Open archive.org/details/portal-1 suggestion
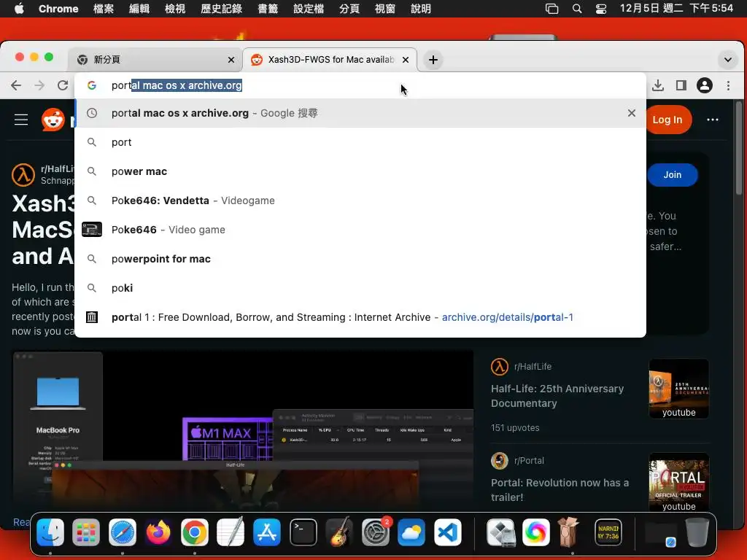The image size is (747, 560). (360, 317)
